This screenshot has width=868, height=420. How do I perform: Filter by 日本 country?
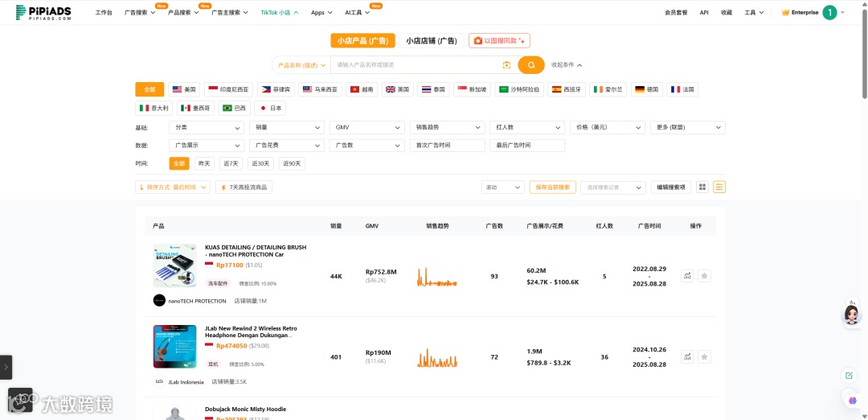(270, 108)
